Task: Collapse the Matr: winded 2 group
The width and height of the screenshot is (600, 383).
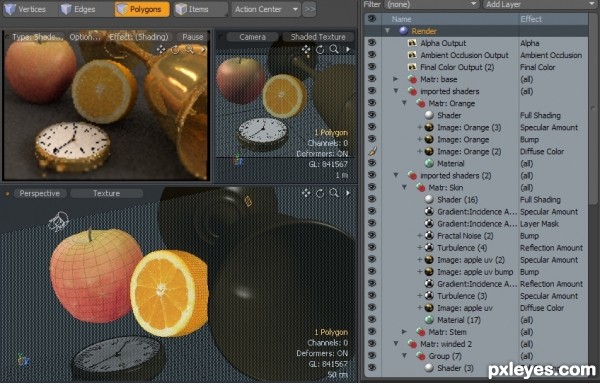Action: pos(396,344)
